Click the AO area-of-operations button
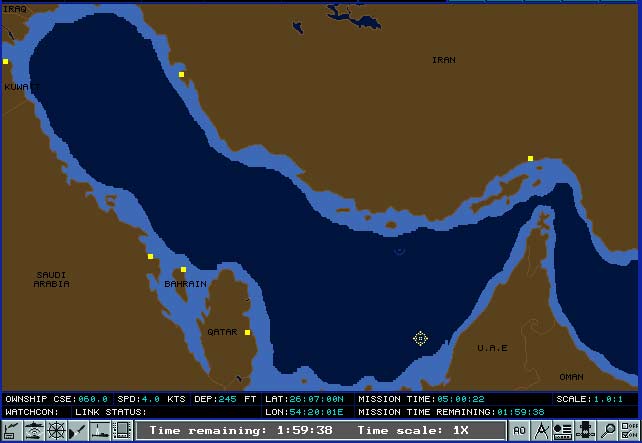 click(x=519, y=431)
